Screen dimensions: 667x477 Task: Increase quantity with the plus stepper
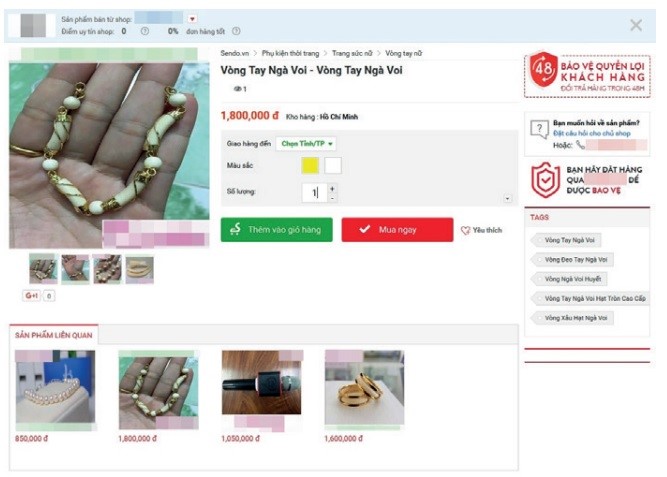(x=332, y=189)
